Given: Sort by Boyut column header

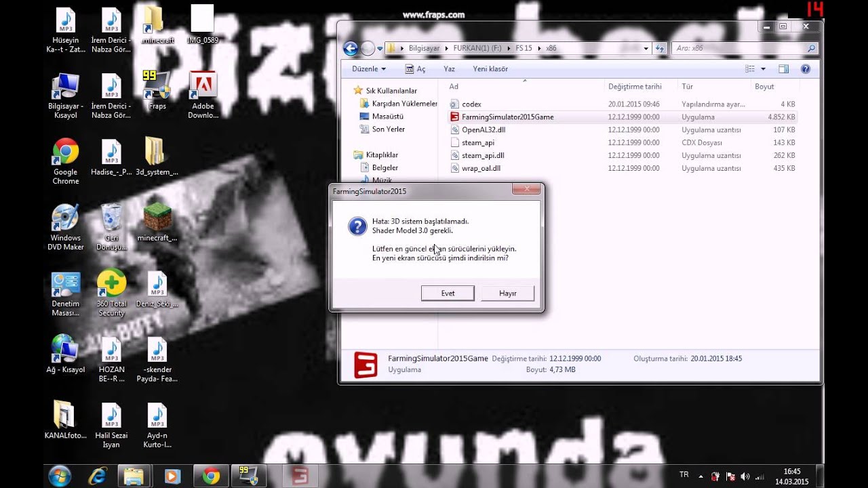Looking at the screenshot, I should point(775,86).
